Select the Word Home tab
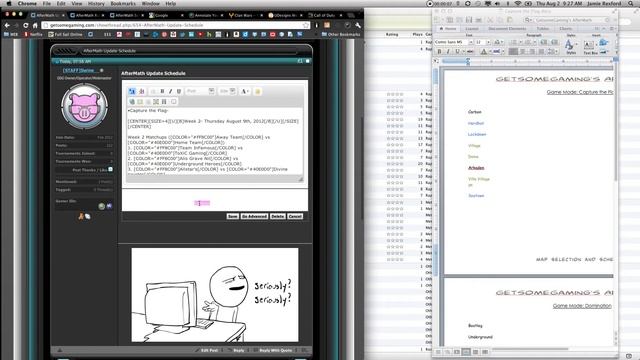This screenshot has width=640, height=360. tap(448, 29)
